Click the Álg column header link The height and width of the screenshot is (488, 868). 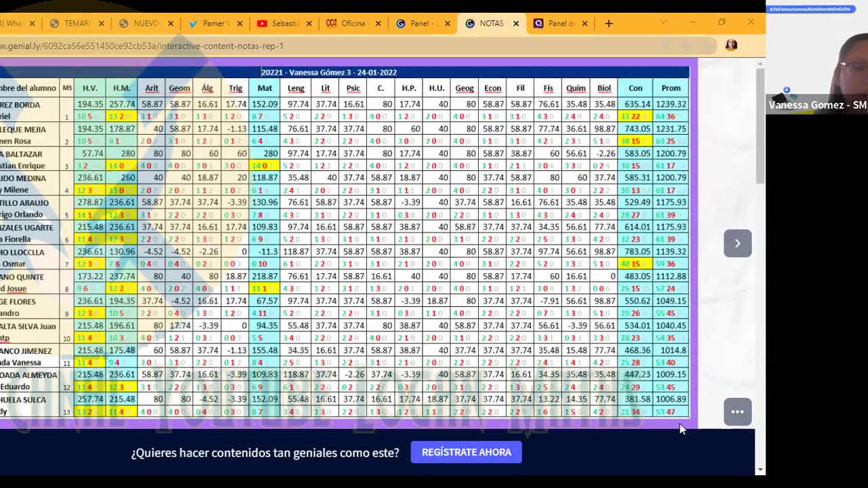(x=207, y=88)
